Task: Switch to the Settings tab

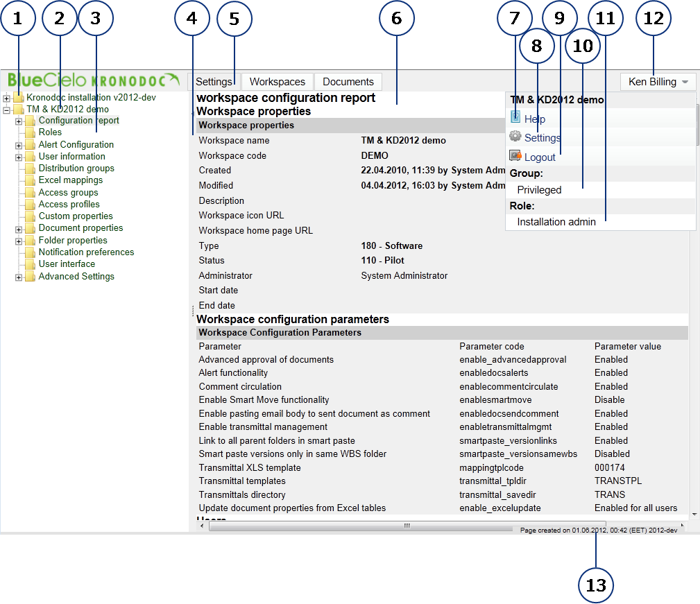Action: pos(214,82)
